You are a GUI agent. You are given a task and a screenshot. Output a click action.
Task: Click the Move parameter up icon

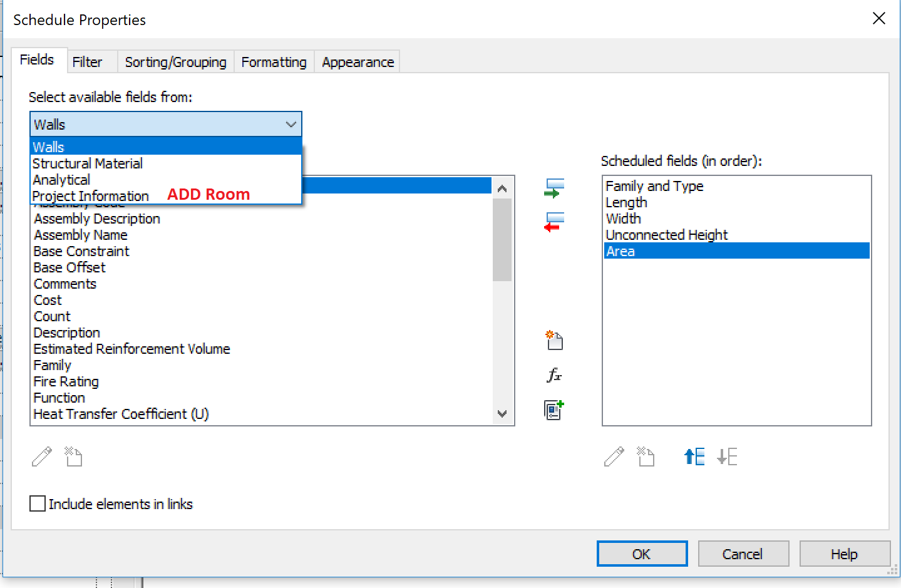click(x=694, y=456)
